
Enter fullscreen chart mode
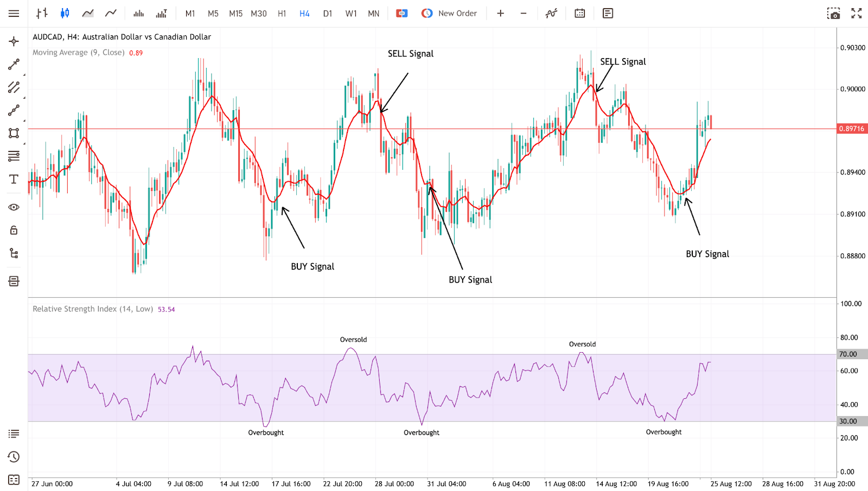tap(857, 14)
